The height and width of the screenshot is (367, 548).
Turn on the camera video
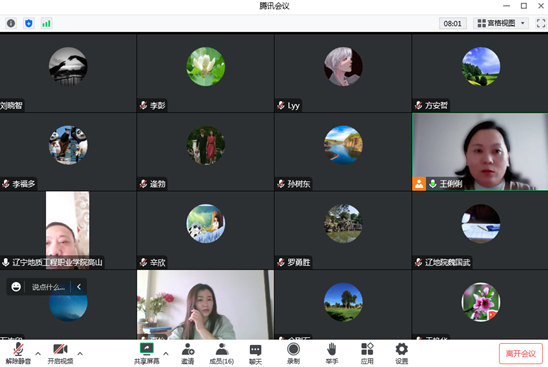click(x=60, y=353)
